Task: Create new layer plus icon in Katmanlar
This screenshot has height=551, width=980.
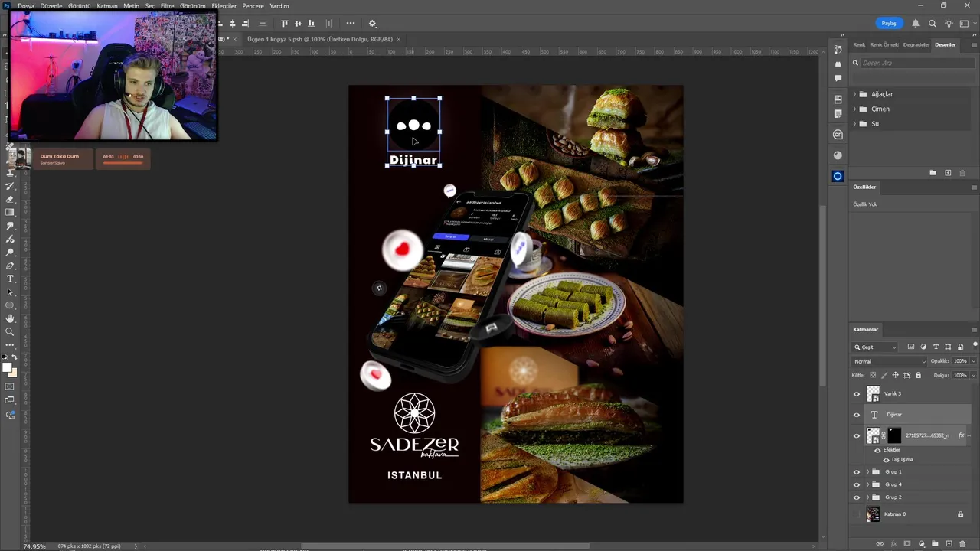Action: click(x=949, y=543)
